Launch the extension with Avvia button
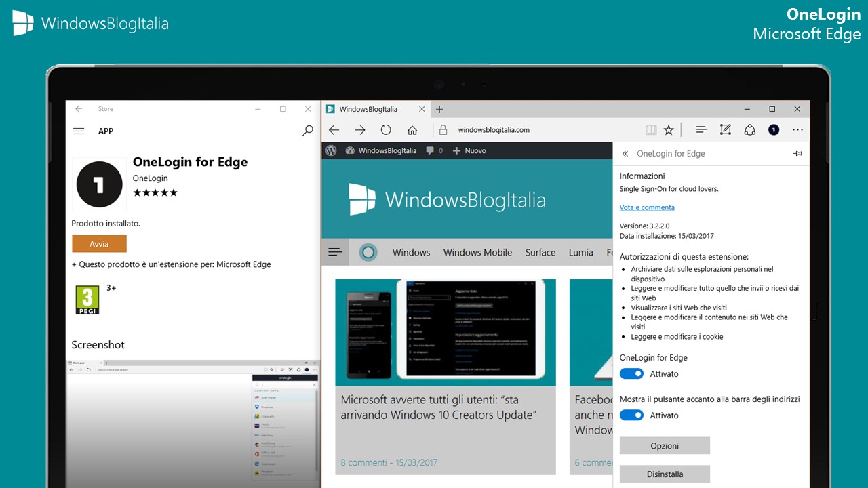 pos(99,244)
